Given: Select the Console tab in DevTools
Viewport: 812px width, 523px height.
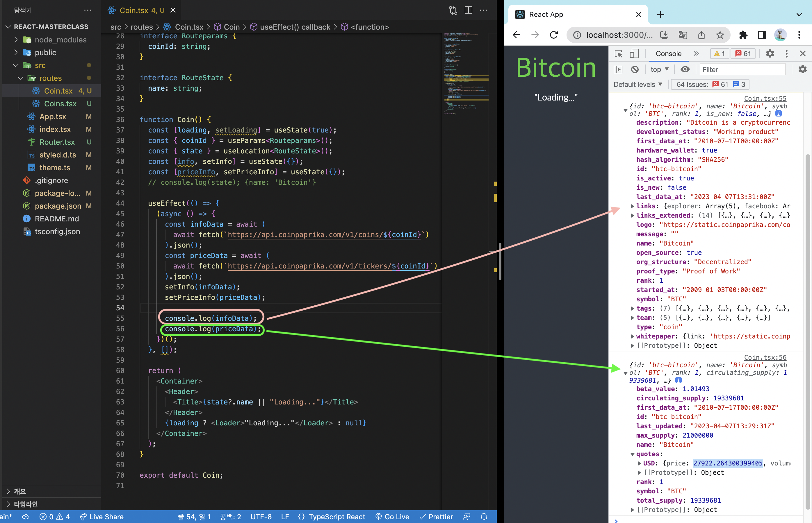Looking at the screenshot, I should (x=668, y=54).
